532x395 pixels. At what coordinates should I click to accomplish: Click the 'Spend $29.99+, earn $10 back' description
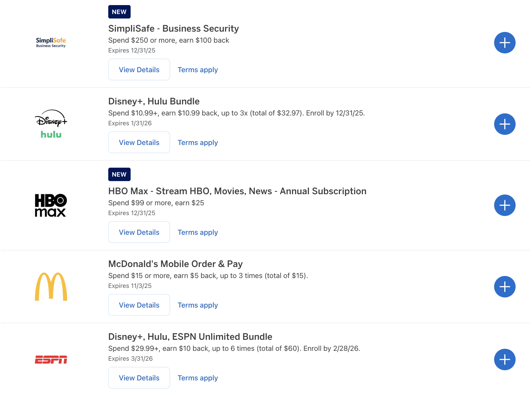[x=234, y=348]
